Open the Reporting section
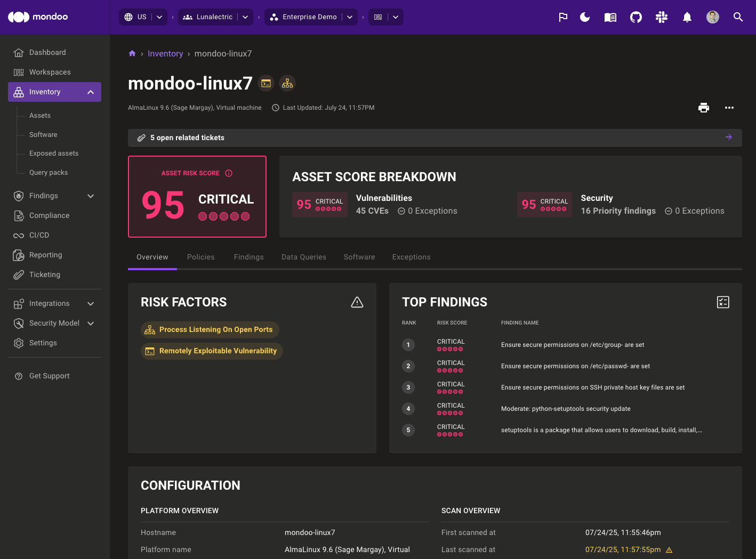Image resolution: width=756 pixels, height=559 pixels. coord(44,255)
